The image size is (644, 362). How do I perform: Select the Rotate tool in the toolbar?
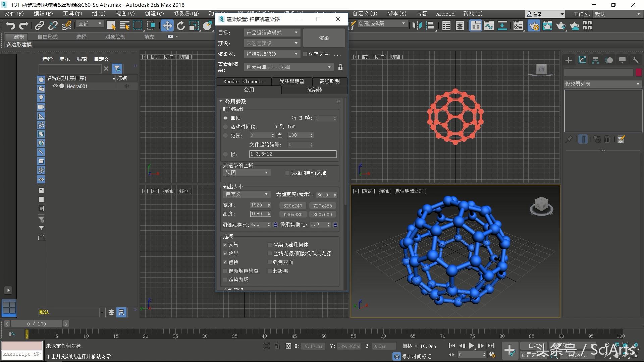point(181,25)
